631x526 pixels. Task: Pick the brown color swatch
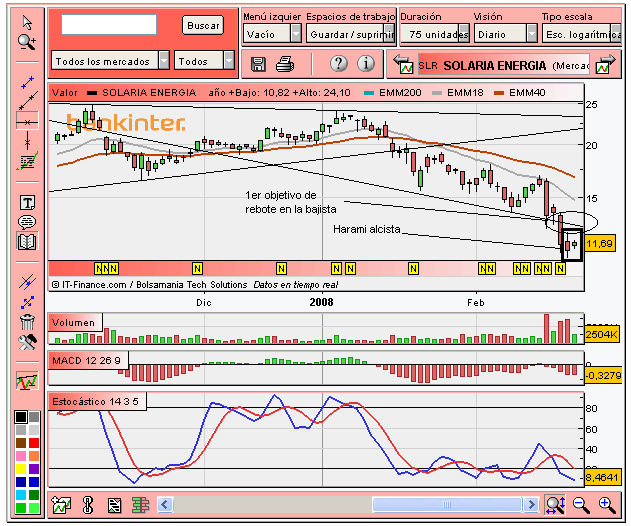[21, 443]
